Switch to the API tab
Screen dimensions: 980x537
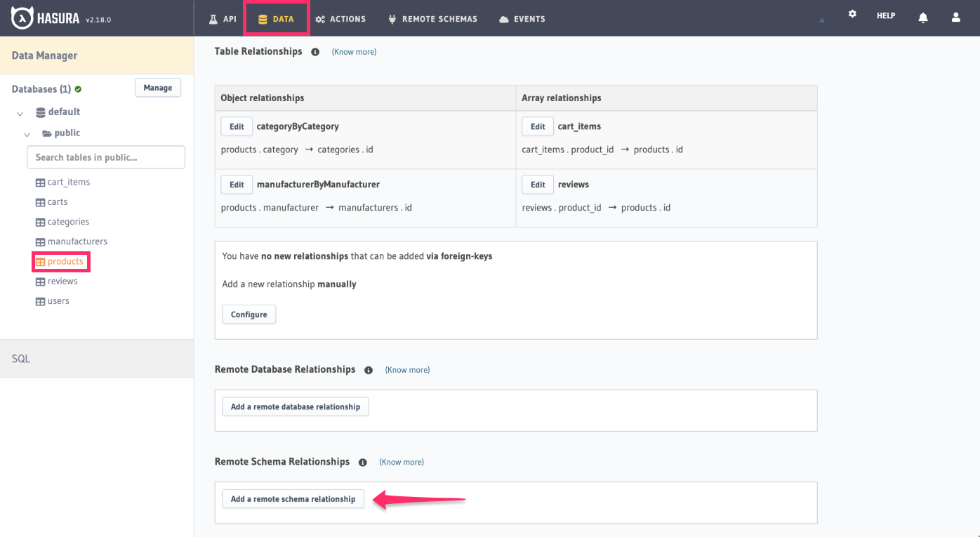[x=223, y=19]
